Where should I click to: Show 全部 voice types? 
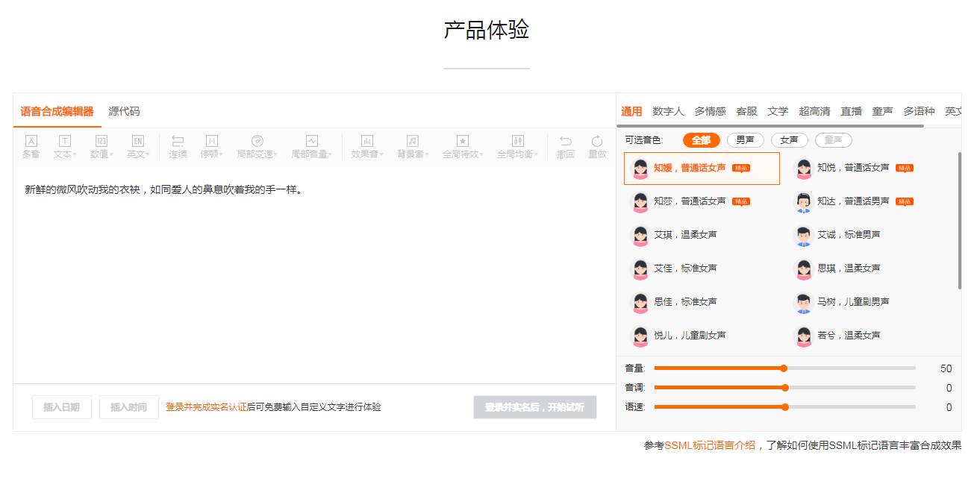click(x=701, y=140)
